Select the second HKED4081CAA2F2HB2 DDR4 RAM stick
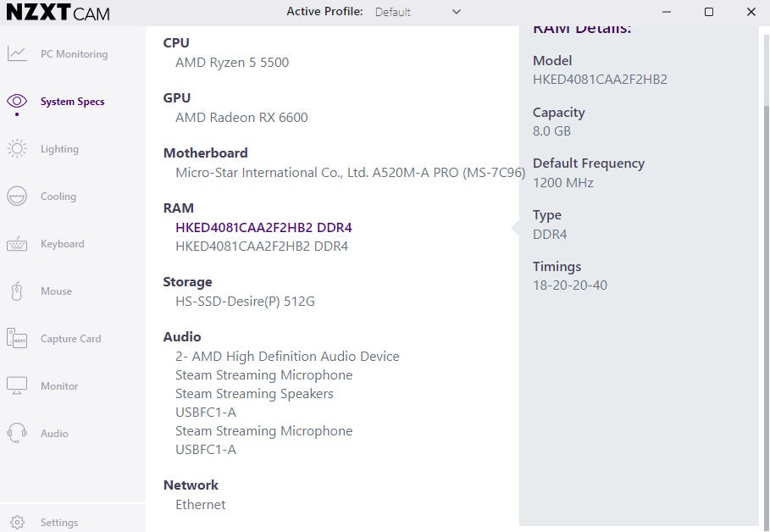Viewport: 770px width, 532px height. [x=262, y=247]
